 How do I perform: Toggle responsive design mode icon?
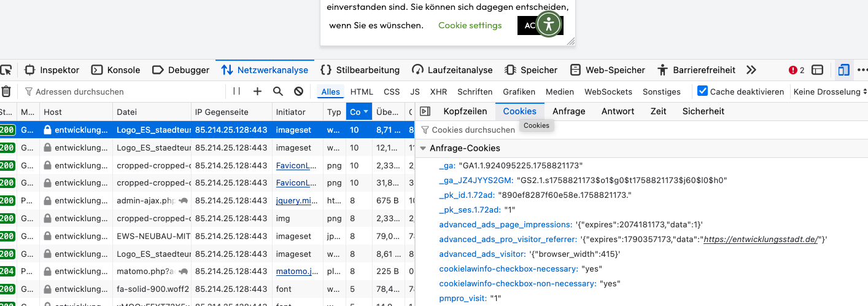(844, 70)
